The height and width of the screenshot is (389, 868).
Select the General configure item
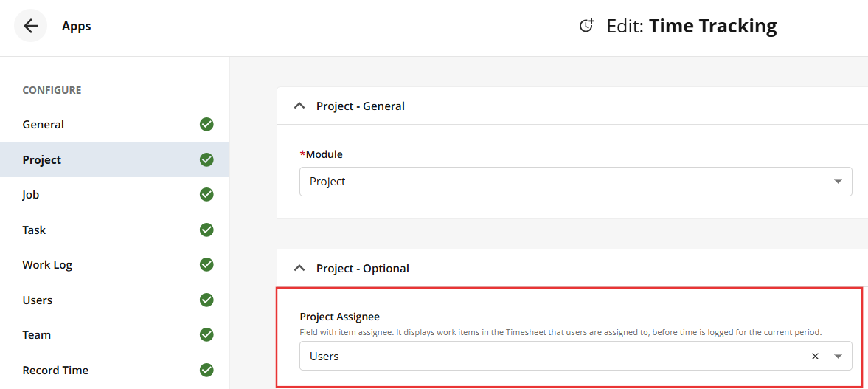pos(114,124)
